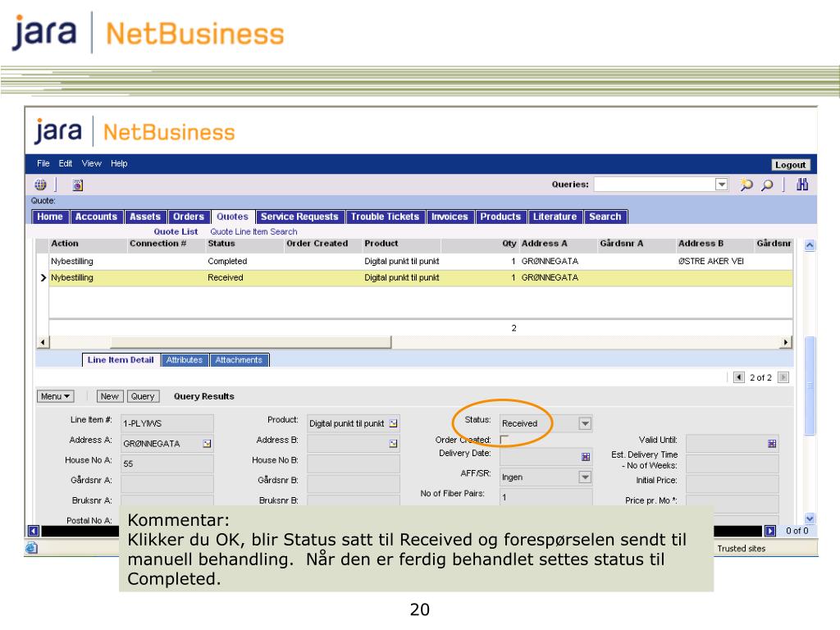Image resolution: width=840 pixels, height=630 pixels.
Task: Switch to the Trouble Tickets tab
Action: point(386,217)
